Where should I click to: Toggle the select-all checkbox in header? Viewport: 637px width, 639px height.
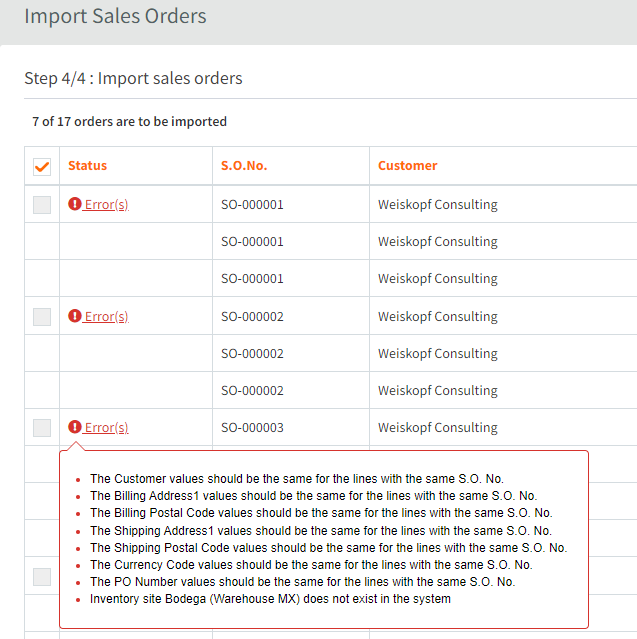pyautogui.click(x=42, y=167)
